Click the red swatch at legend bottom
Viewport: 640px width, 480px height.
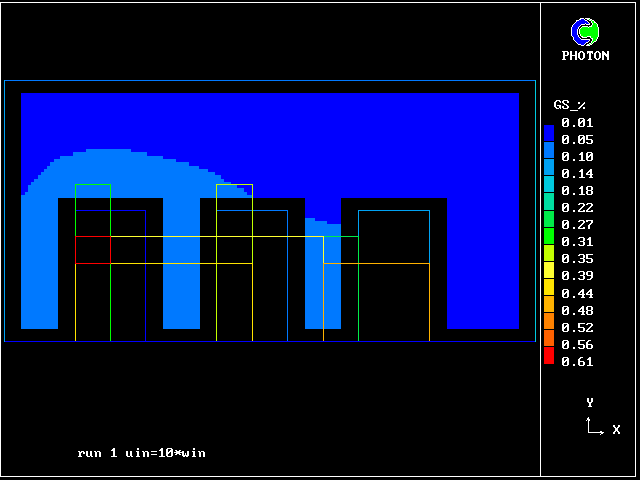click(549, 356)
